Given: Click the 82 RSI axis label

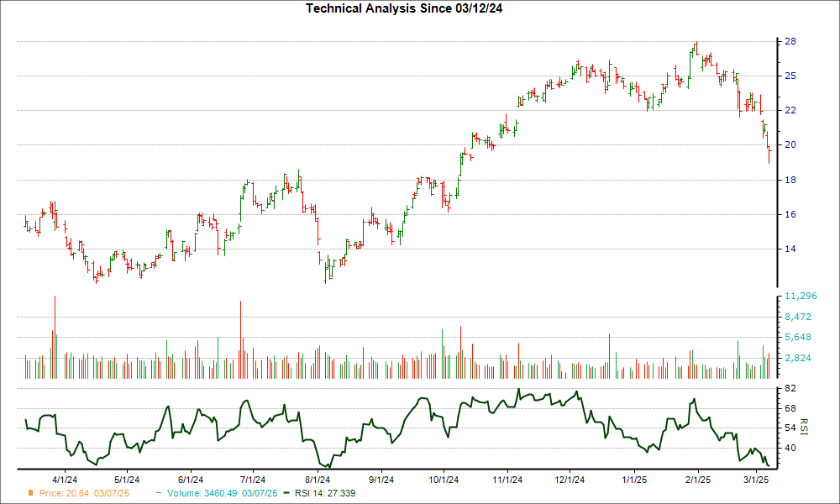Looking at the screenshot, I should (790, 388).
